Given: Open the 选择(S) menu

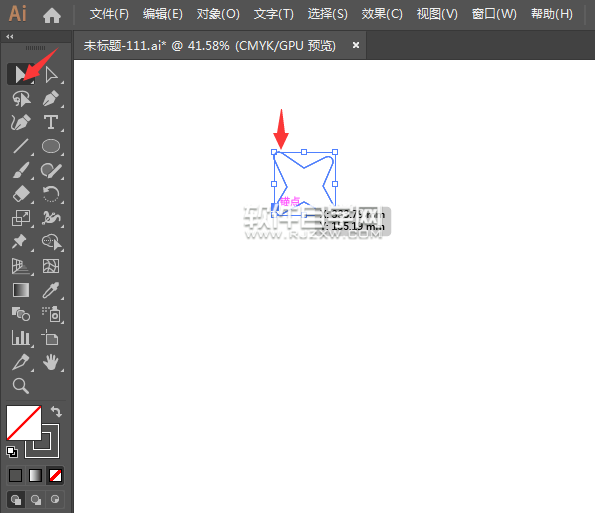Looking at the screenshot, I should click(327, 14).
